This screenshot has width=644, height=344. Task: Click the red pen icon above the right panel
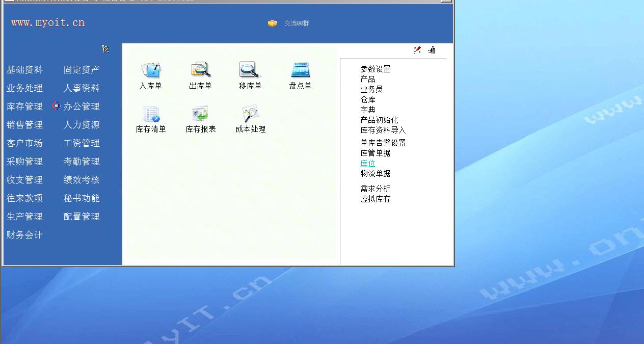(417, 50)
